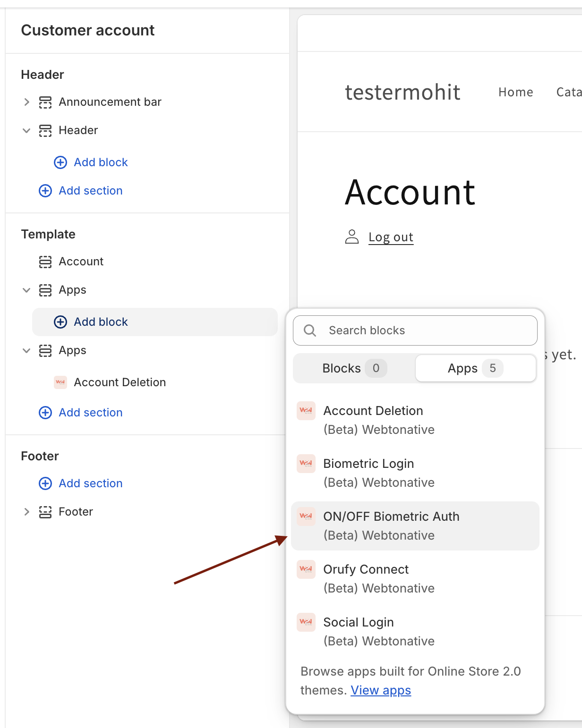Focus the Search blocks input field
This screenshot has width=582, height=728.
tap(415, 330)
